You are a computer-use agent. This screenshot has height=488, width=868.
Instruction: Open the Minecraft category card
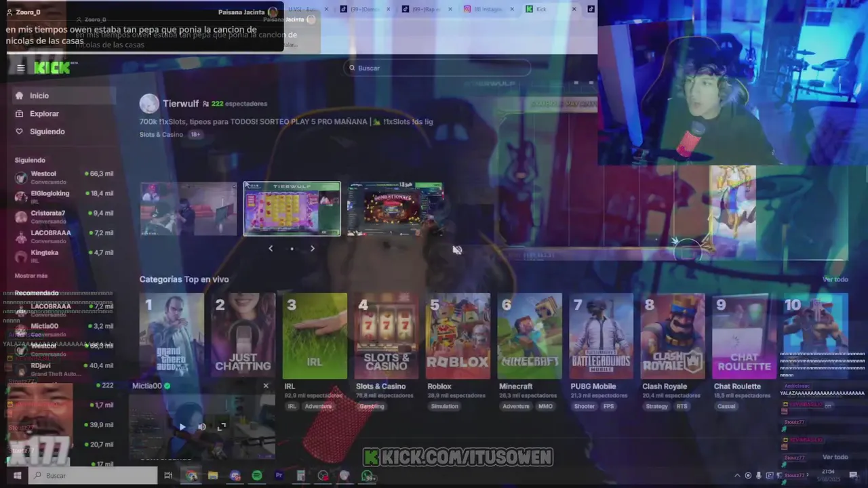point(530,336)
